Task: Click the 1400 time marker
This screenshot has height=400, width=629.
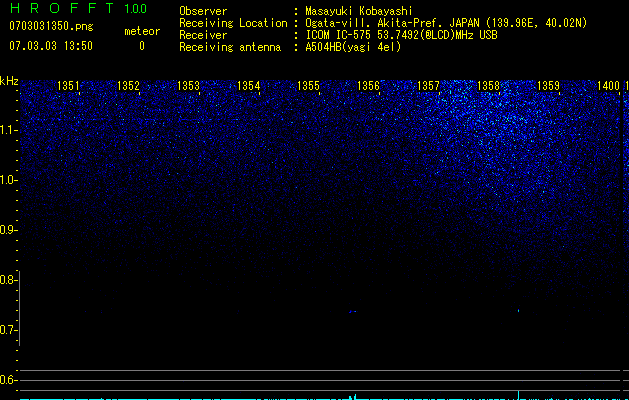Action: coord(609,86)
